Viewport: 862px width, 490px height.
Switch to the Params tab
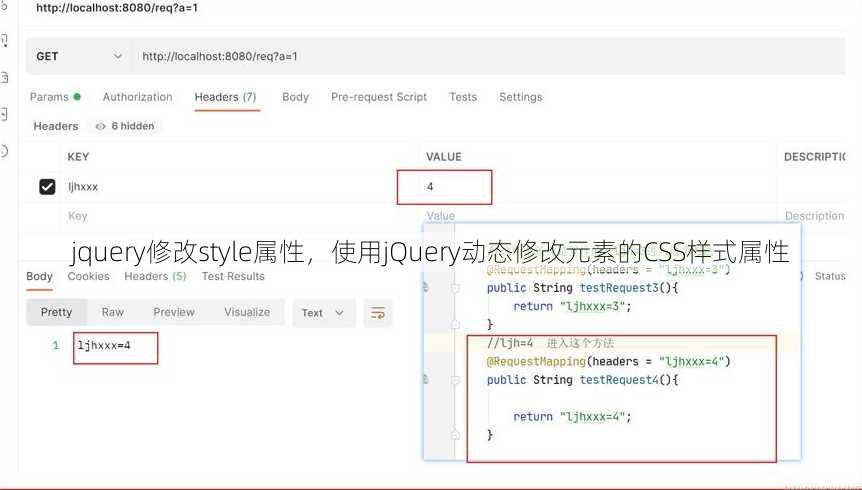[55, 97]
